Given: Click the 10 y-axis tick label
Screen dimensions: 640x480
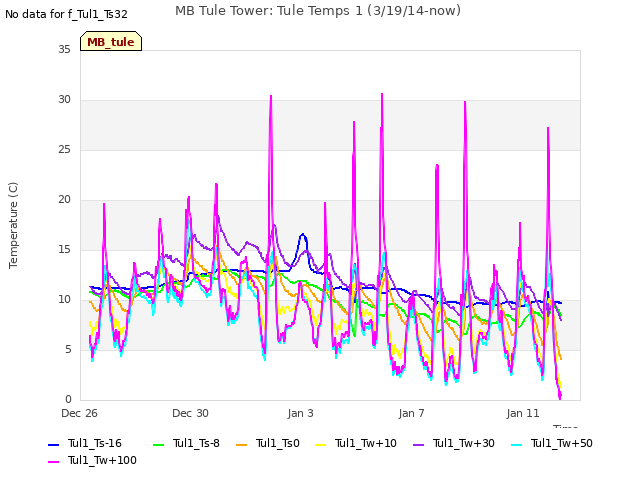Looking at the screenshot, I should 64,300.
